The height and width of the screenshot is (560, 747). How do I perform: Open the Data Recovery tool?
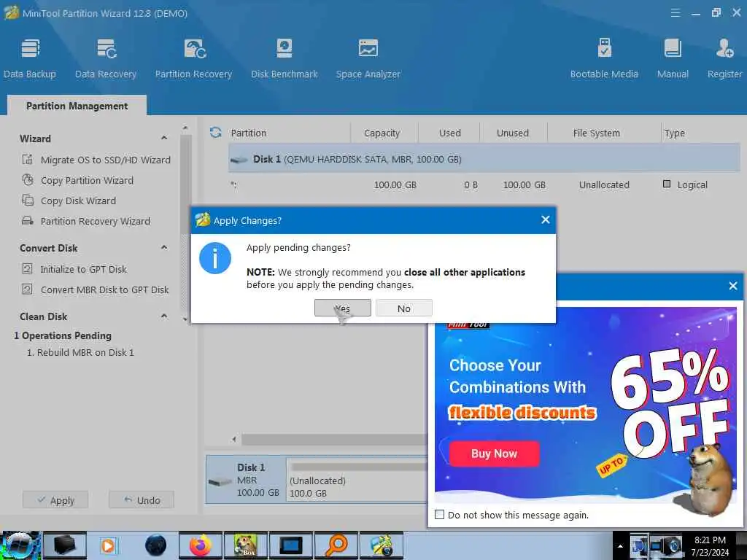tap(106, 58)
